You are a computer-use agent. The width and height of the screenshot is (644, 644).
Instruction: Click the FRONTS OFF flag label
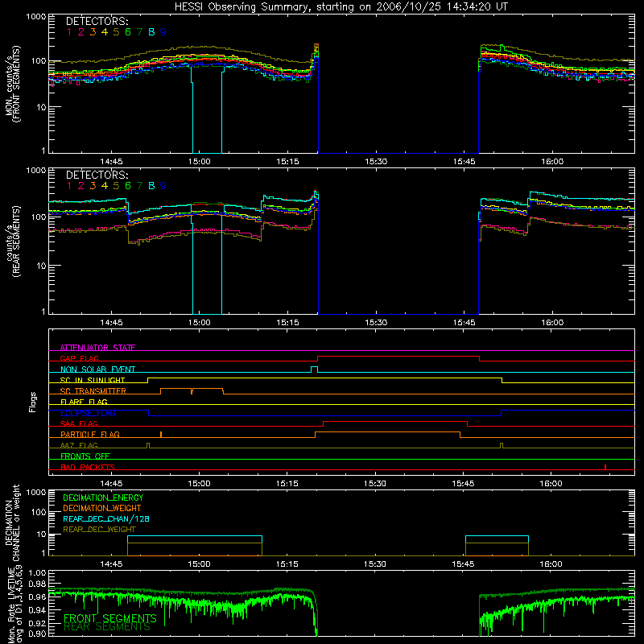click(x=85, y=456)
